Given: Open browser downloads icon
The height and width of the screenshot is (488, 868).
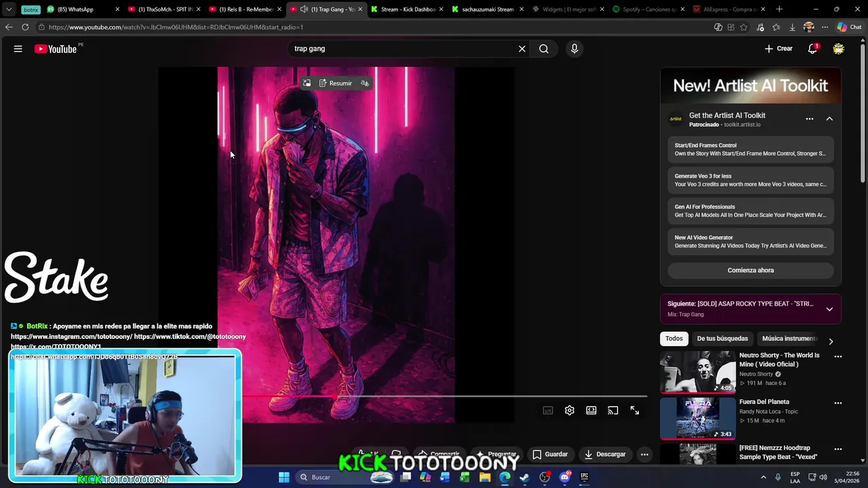Looking at the screenshot, I should tap(792, 27).
